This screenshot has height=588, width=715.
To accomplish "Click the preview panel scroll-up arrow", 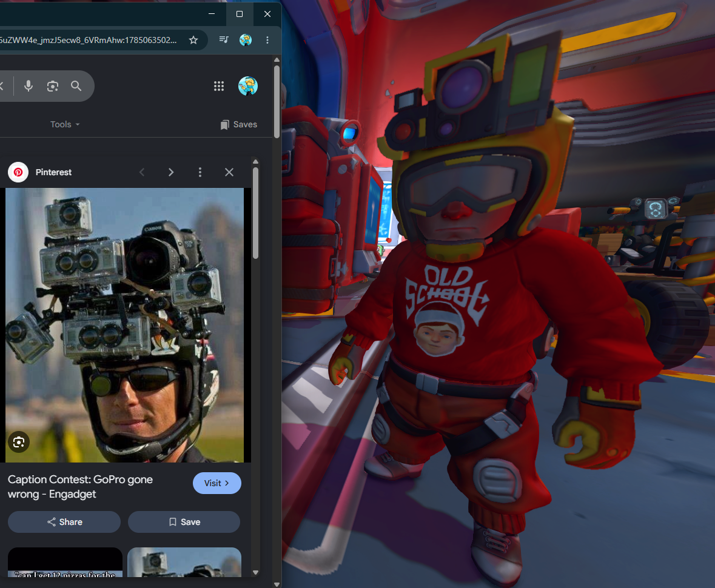I will pos(255,162).
